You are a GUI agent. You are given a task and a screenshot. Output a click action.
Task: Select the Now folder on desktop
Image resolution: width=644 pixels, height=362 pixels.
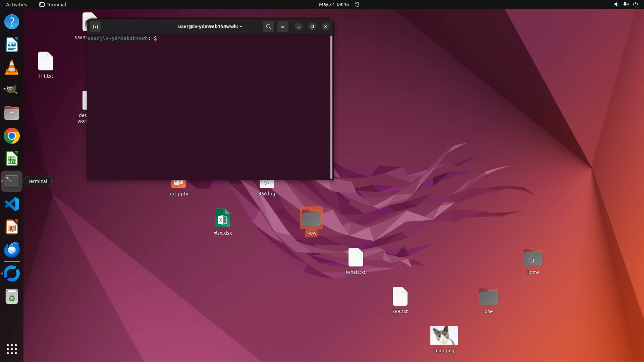(311, 219)
